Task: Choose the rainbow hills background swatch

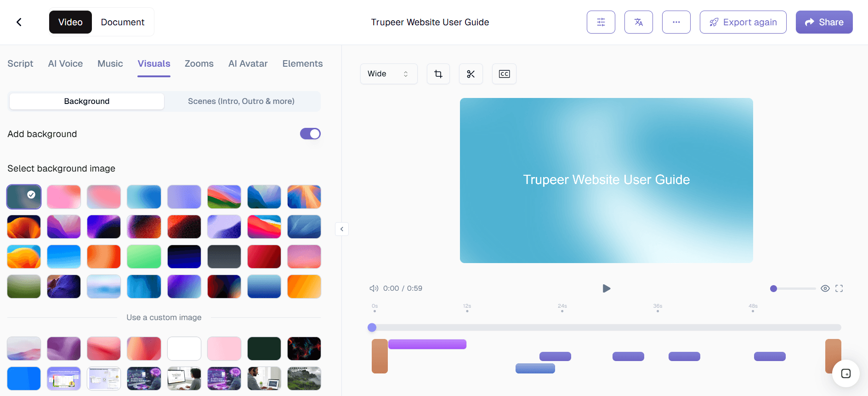Action: 224,197
